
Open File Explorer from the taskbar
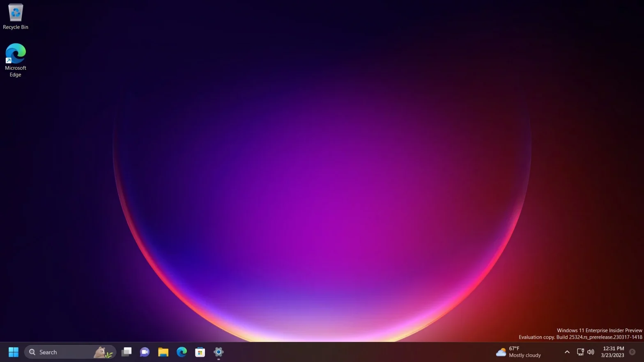[163, 352]
